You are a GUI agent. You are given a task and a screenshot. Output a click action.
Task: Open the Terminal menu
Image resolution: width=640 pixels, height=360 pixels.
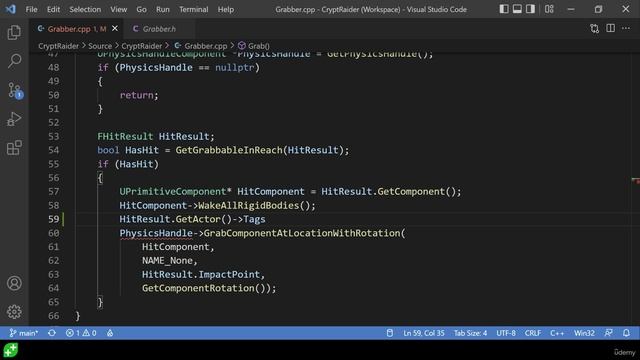[x=193, y=9]
